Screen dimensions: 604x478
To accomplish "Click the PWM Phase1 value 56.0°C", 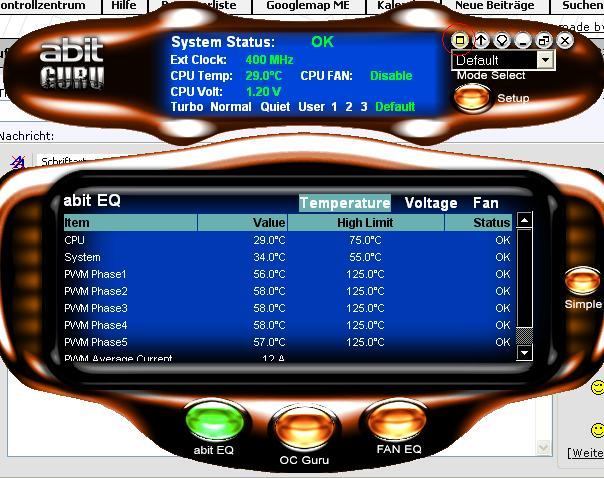I will coord(269,274).
